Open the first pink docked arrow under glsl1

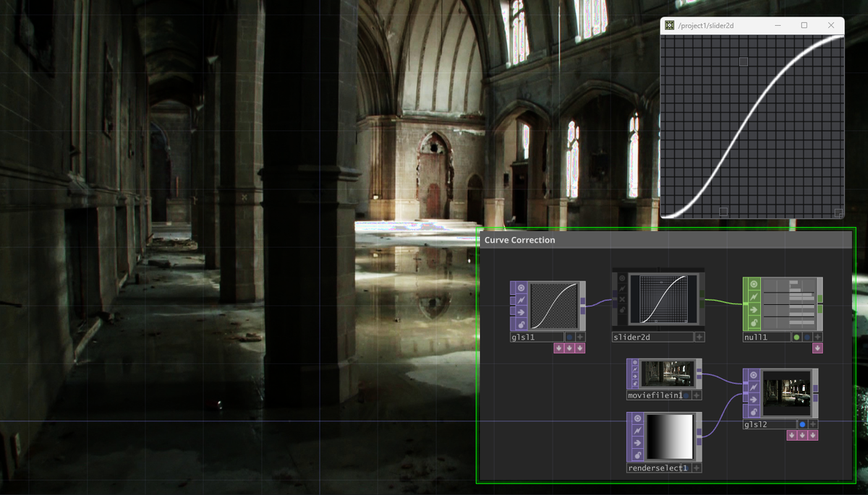(559, 348)
